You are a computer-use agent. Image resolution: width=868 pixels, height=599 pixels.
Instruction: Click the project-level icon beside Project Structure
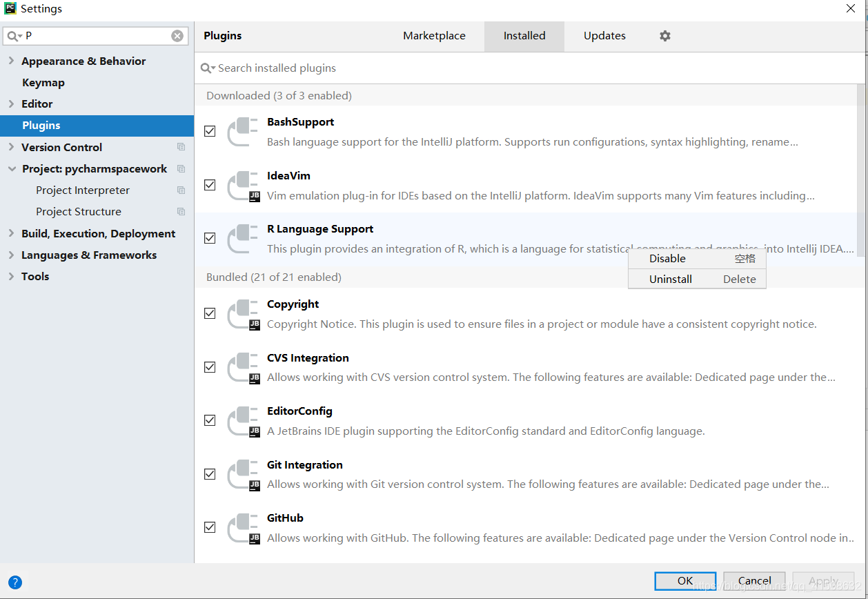click(x=181, y=211)
